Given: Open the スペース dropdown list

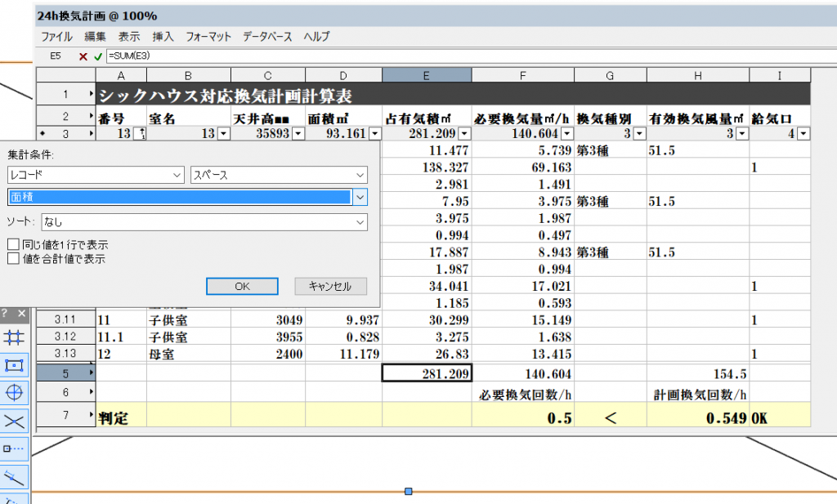Looking at the screenshot, I should tap(278, 175).
